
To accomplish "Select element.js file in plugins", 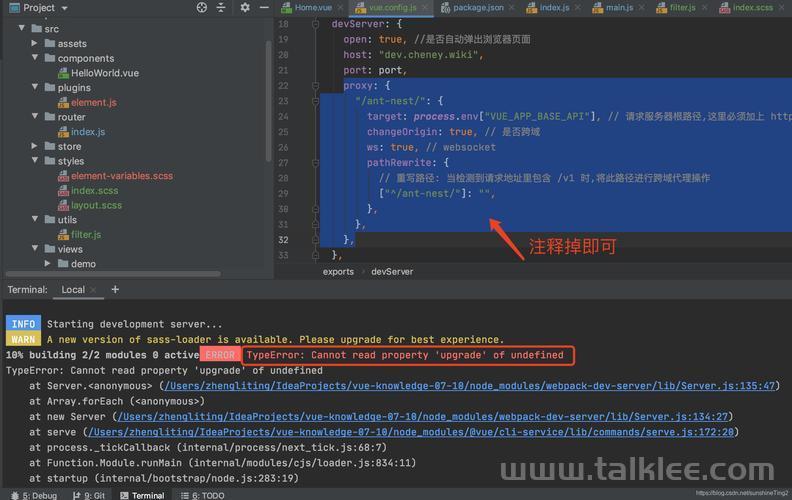I will pyautogui.click(x=94, y=103).
